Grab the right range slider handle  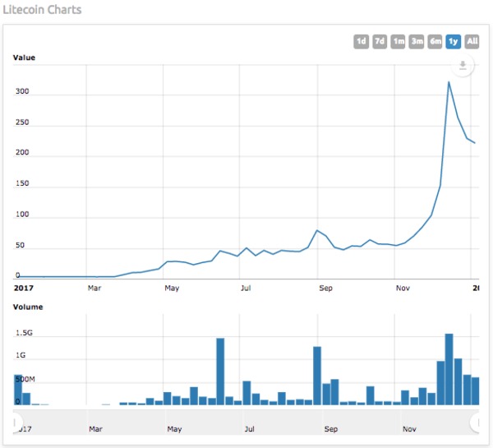point(475,423)
